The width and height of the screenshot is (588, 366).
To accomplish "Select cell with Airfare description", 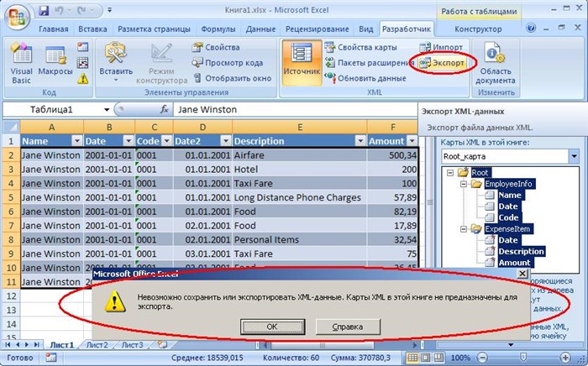I will pos(300,155).
